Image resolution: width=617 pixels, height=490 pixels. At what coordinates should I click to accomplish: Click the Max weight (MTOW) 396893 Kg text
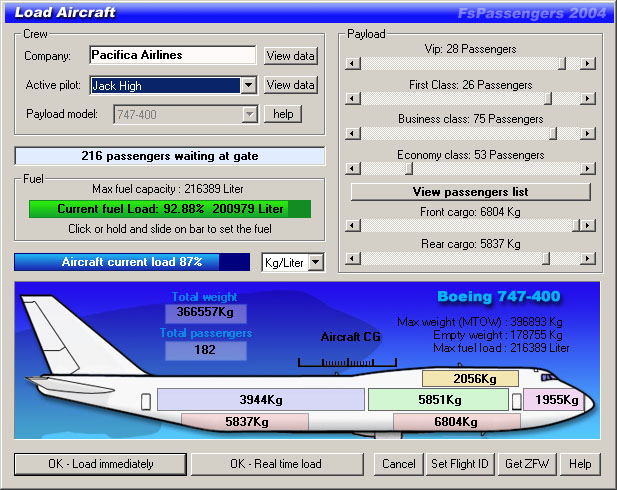pyautogui.click(x=480, y=322)
